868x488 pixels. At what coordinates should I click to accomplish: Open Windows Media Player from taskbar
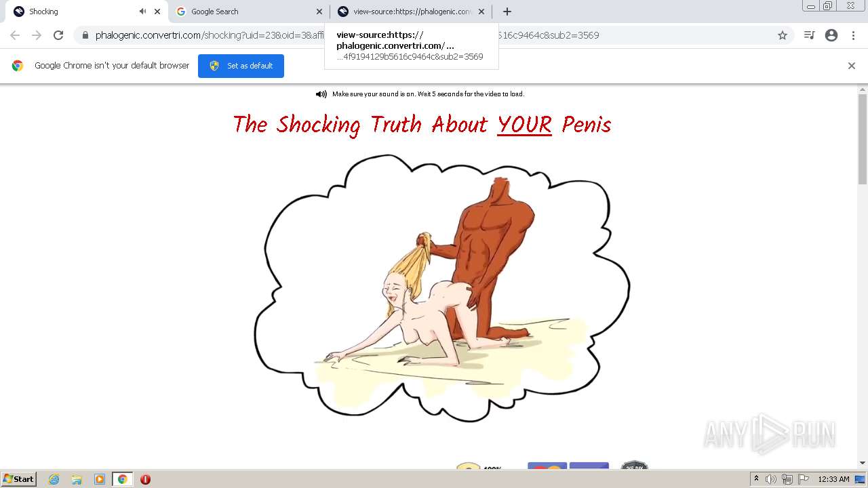point(99,479)
